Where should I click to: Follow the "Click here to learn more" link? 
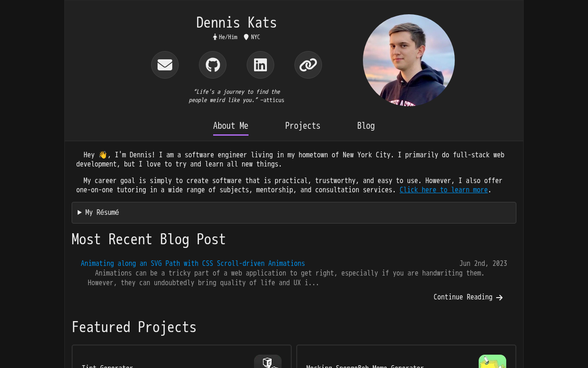(443, 190)
